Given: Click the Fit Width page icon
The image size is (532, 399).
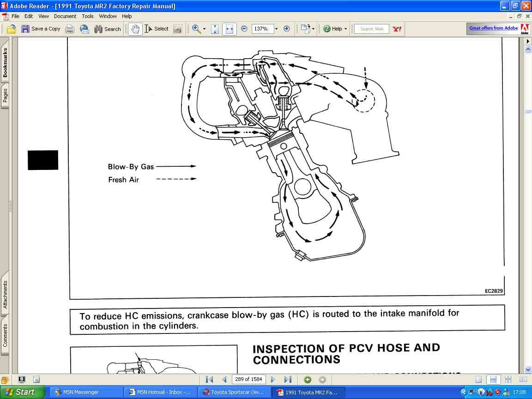Looking at the screenshot, I should [x=230, y=29].
